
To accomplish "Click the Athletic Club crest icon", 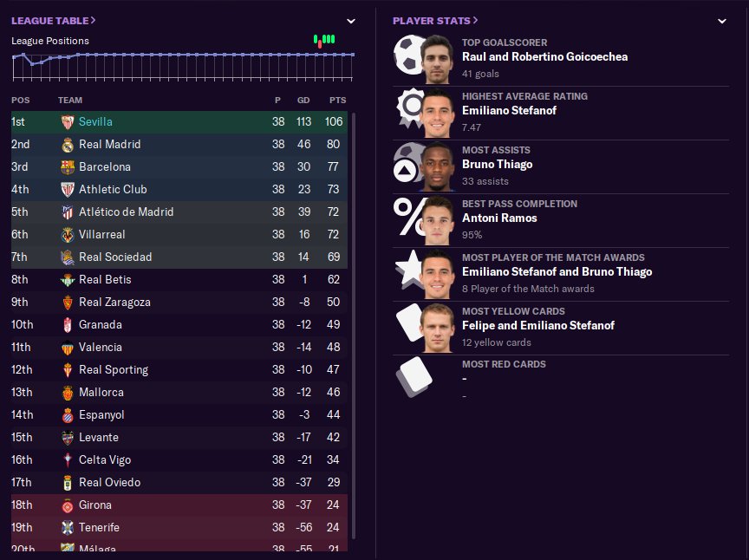I will point(68,190).
